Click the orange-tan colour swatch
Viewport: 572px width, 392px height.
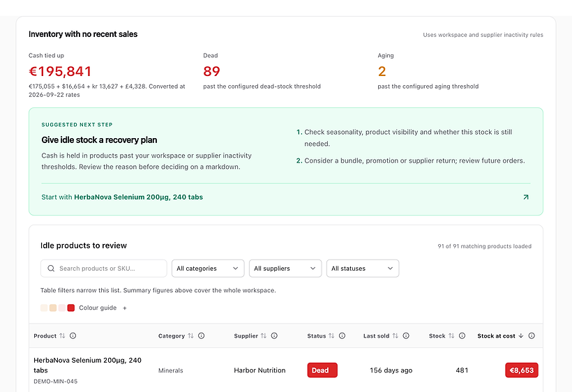pyautogui.click(x=53, y=308)
